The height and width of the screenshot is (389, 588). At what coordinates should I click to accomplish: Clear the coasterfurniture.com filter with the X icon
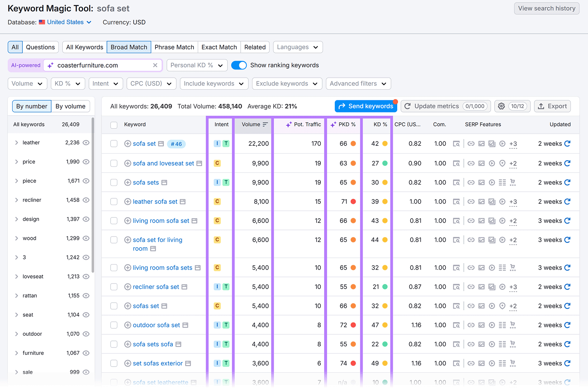click(155, 65)
